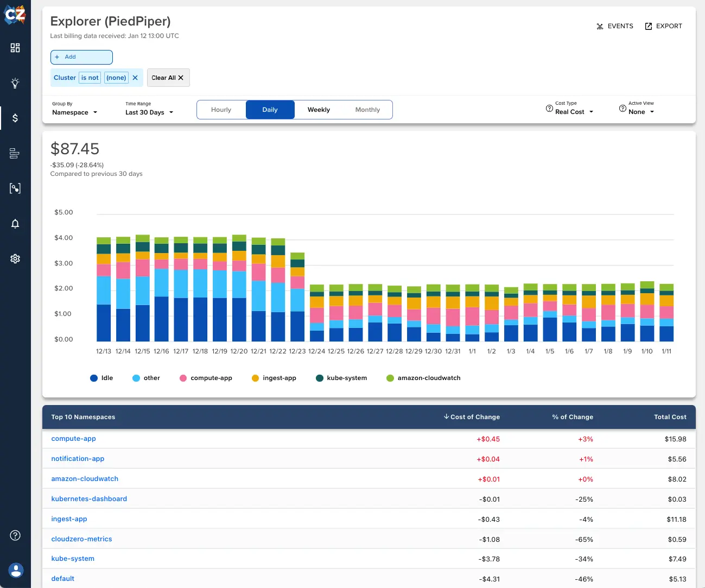Remove the Cluster is not (none) filter
Image resolution: width=705 pixels, height=588 pixels.
tap(135, 78)
